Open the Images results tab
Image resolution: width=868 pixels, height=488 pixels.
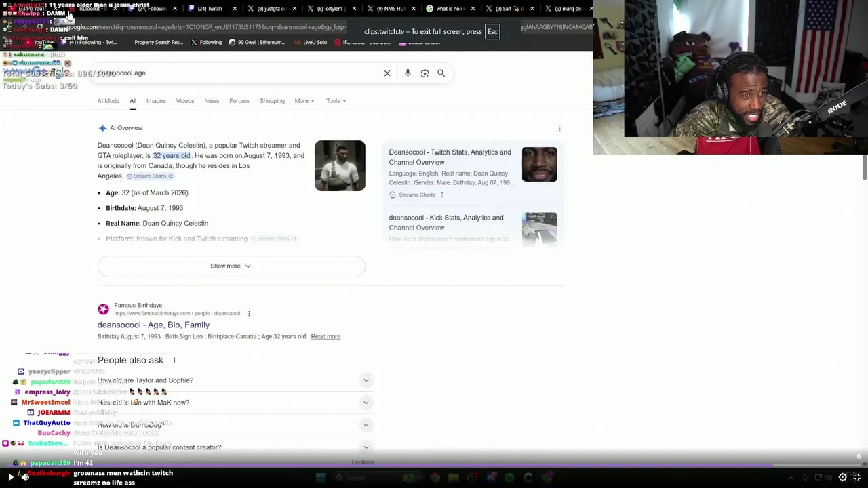[x=156, y=101]
